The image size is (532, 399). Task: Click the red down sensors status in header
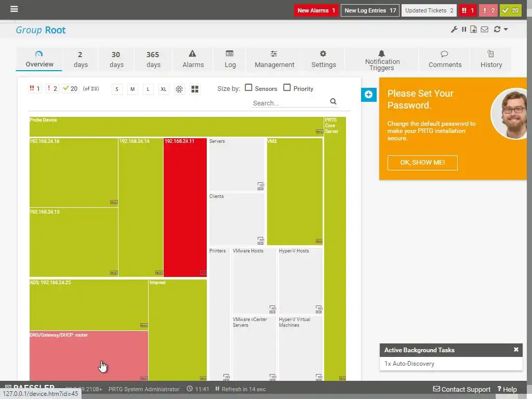coord(468,10)
